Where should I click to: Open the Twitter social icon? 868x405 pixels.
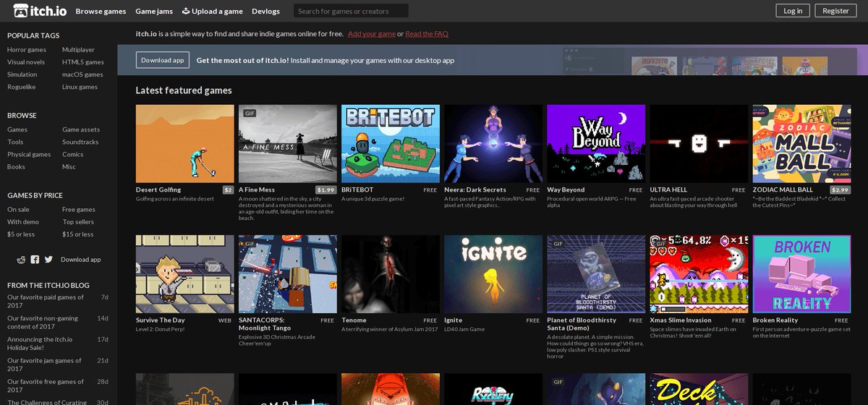pyautogui.click(x=48, y=259)
